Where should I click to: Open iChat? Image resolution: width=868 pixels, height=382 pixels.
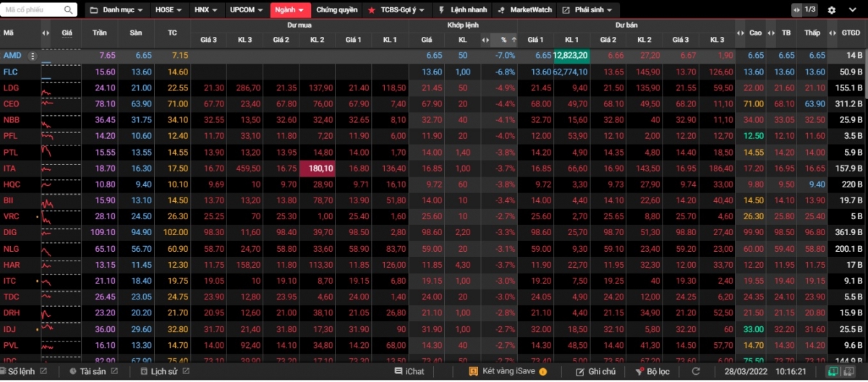tap(409, 371)
